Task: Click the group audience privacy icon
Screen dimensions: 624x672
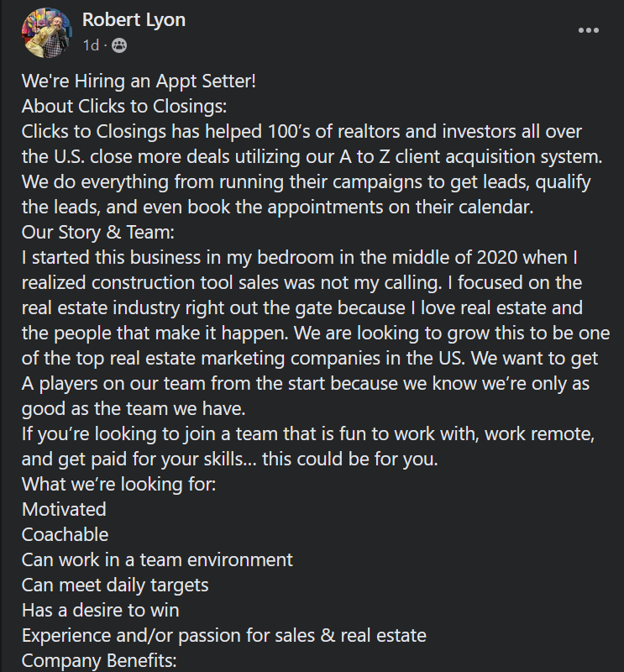Action: coord(118,45)
